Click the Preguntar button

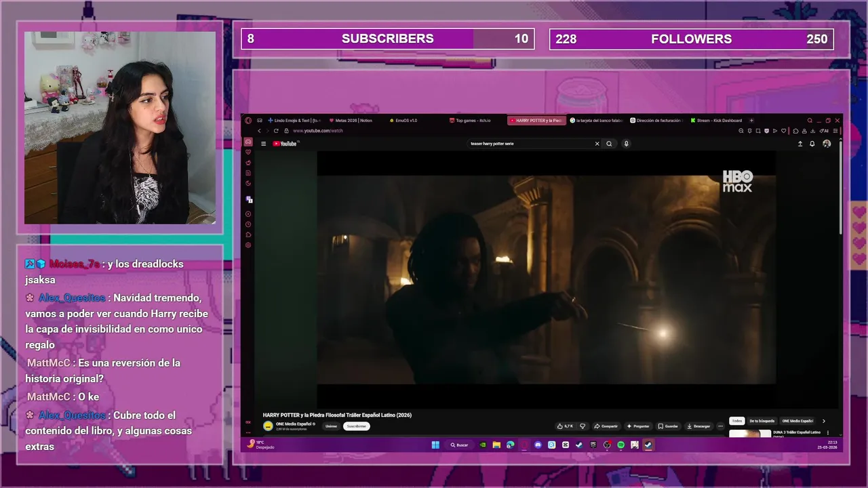(x=638, y=426)
